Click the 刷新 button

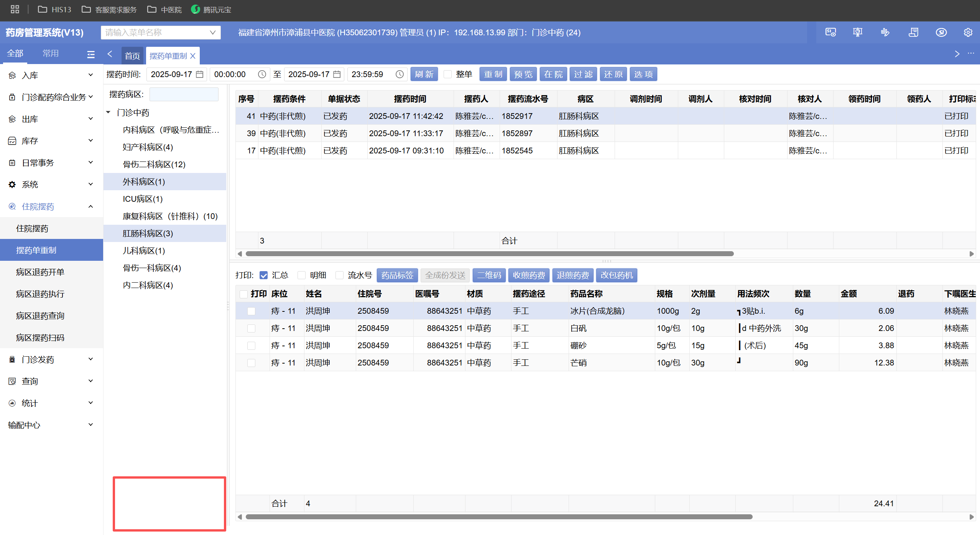pyautogui.click(x=424, y=74)
